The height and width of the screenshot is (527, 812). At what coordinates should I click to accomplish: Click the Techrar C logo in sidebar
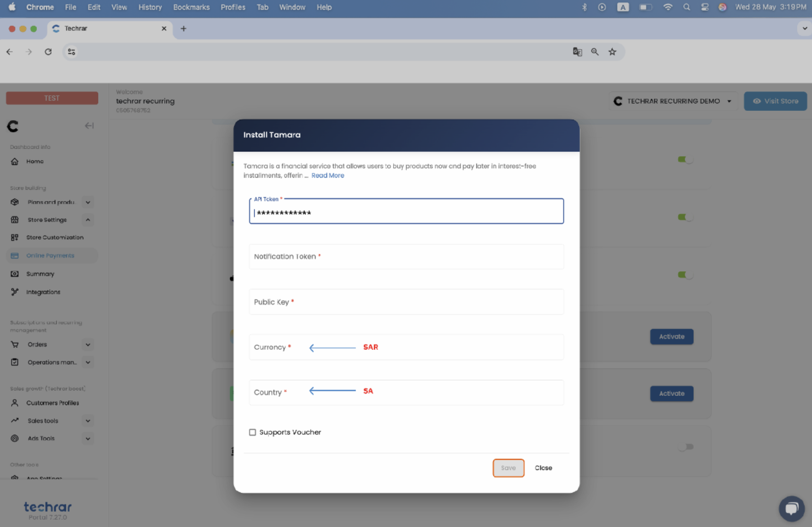click(x=13, y=126)
